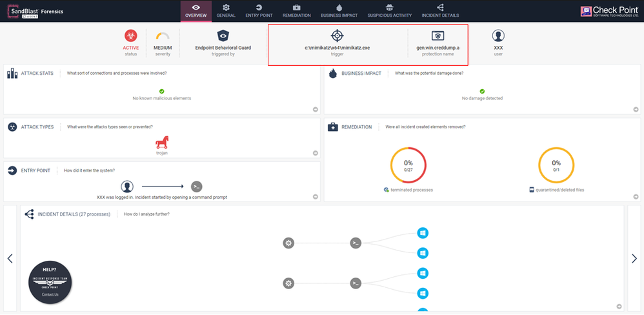Click the terminated processes progress ring
The image size is (644, 315).
click(x=408, y=167)
